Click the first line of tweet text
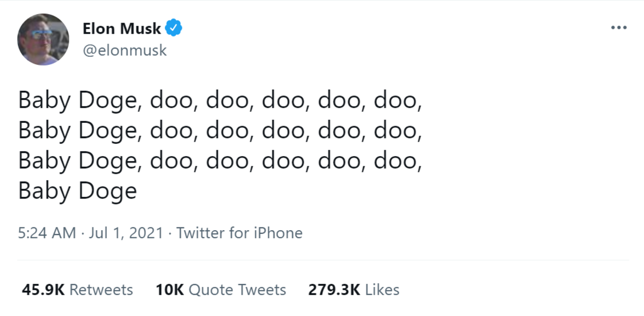Viewport: 644px width, 316px height. (220, 100)
